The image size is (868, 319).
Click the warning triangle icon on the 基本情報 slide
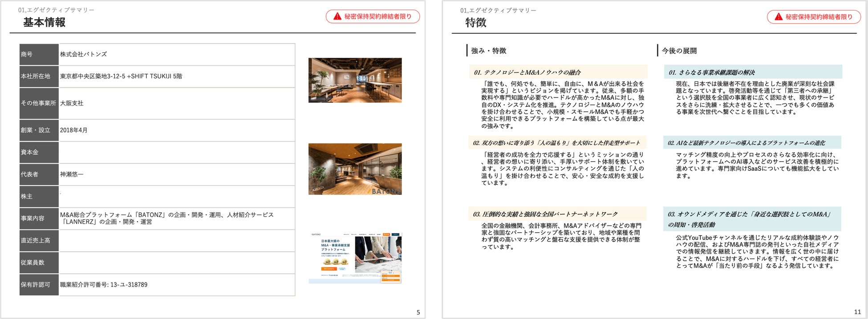337,16
